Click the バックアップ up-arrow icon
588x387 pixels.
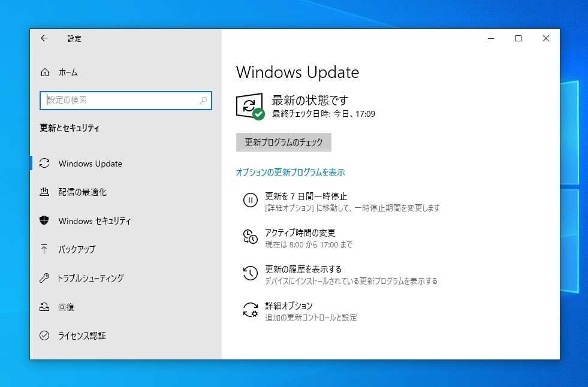(44, 249)
